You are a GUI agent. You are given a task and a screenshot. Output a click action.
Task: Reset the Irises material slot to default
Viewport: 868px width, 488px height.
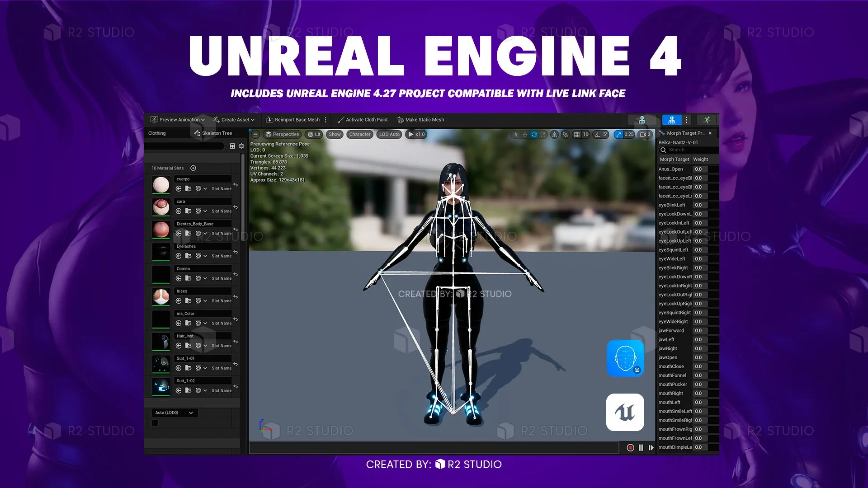[x=236, y=297]
